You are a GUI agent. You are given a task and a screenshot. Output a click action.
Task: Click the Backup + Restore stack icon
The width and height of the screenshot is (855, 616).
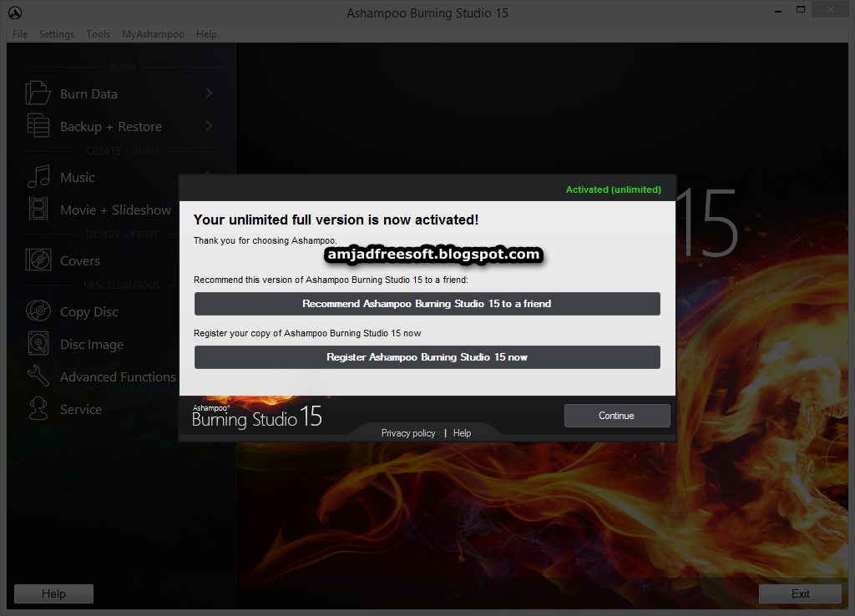click(38, 125)
